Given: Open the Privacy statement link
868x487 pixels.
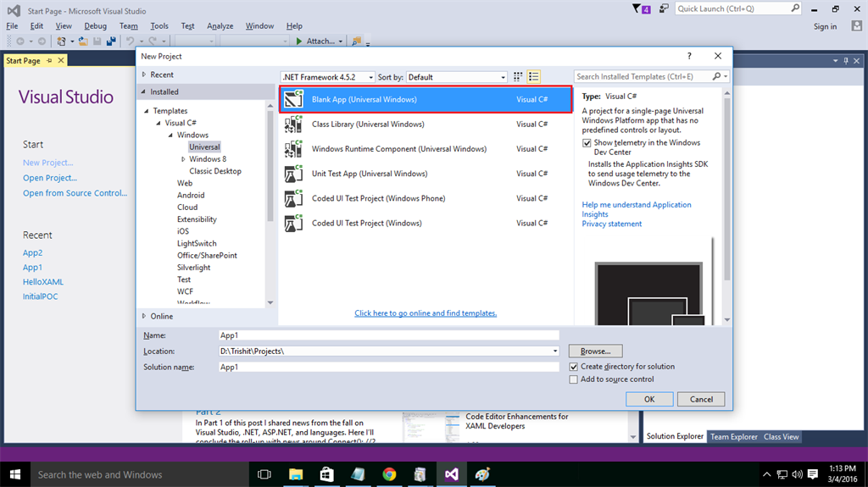Looking at the screenshot, I should tap(612, 224).
